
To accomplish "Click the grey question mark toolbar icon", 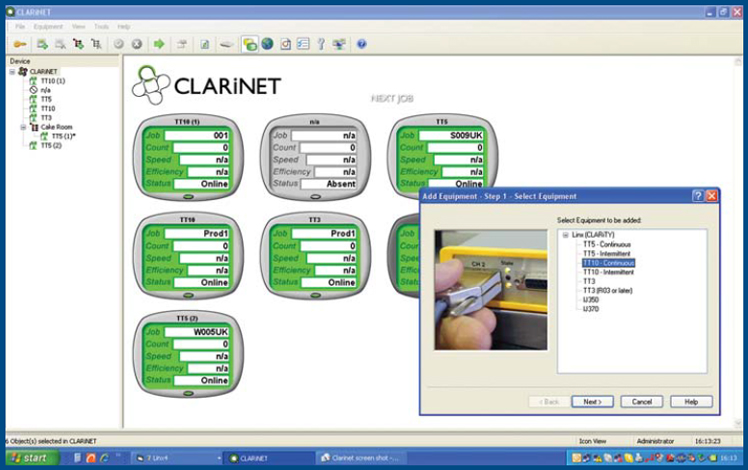I will point(321,44).
